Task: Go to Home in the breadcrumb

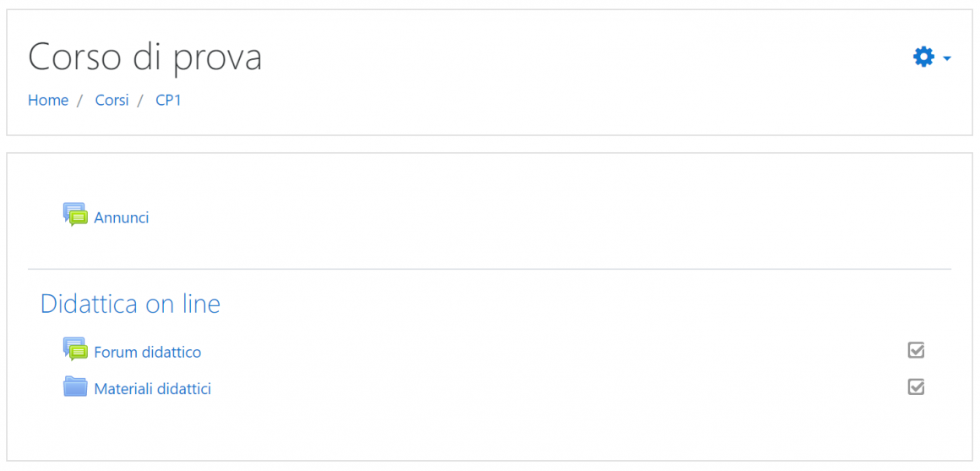Action: [x=48, y=101]
